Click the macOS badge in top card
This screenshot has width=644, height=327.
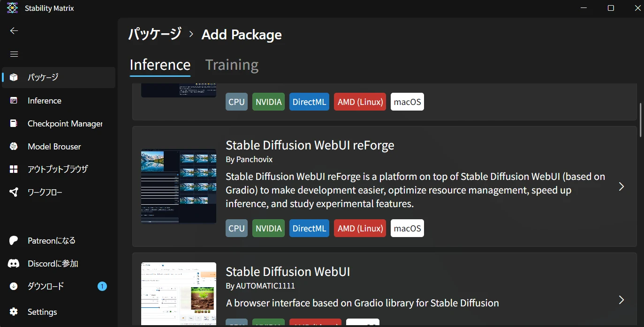(x=407, y=102)
